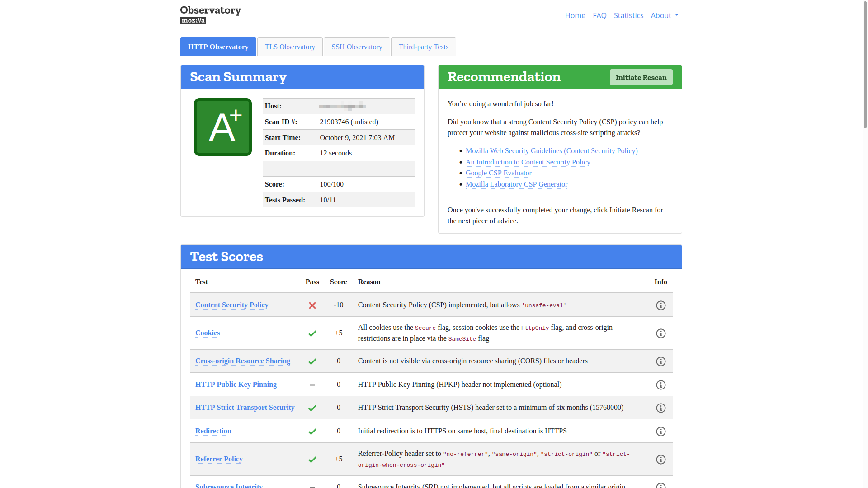Click the red fail X for Content Security Policy

(312, 305)
